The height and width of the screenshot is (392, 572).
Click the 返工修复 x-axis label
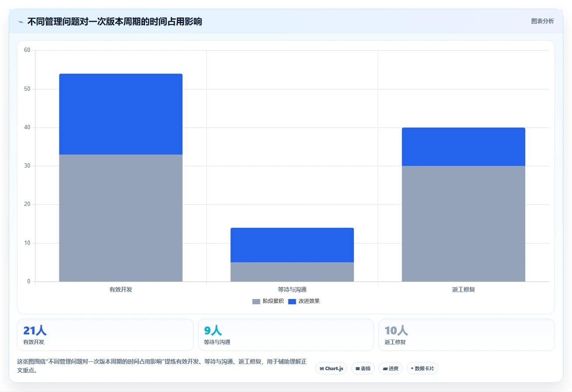(x=463, y=289)
